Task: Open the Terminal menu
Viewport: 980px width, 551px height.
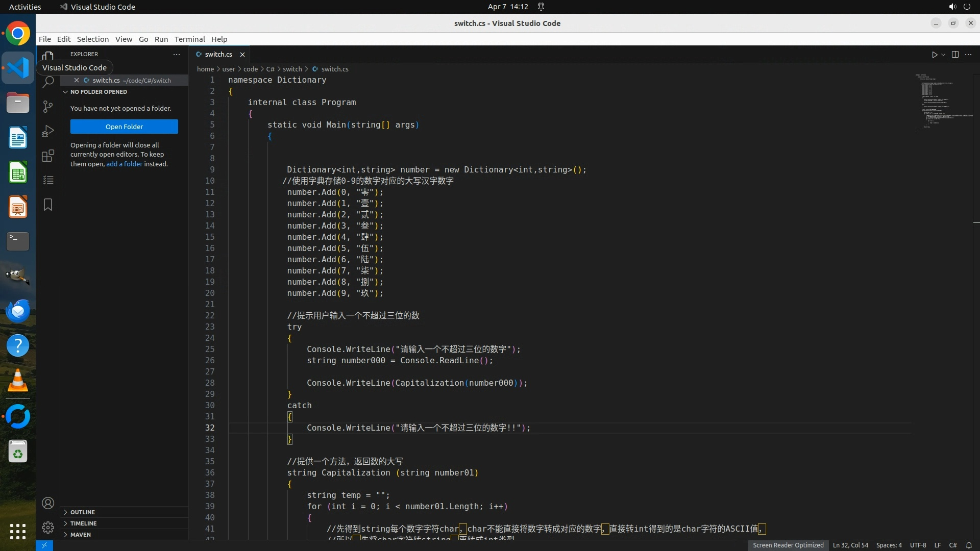Action: [x=189, y=39]
